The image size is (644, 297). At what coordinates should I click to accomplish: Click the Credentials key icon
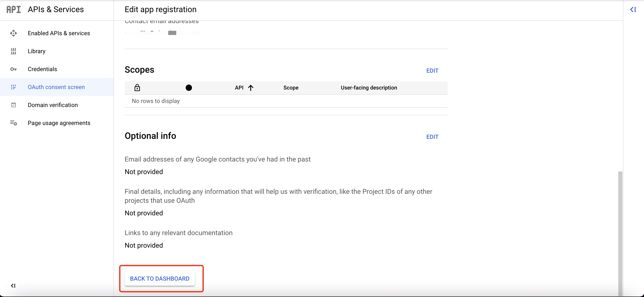[x=13, y=69]
